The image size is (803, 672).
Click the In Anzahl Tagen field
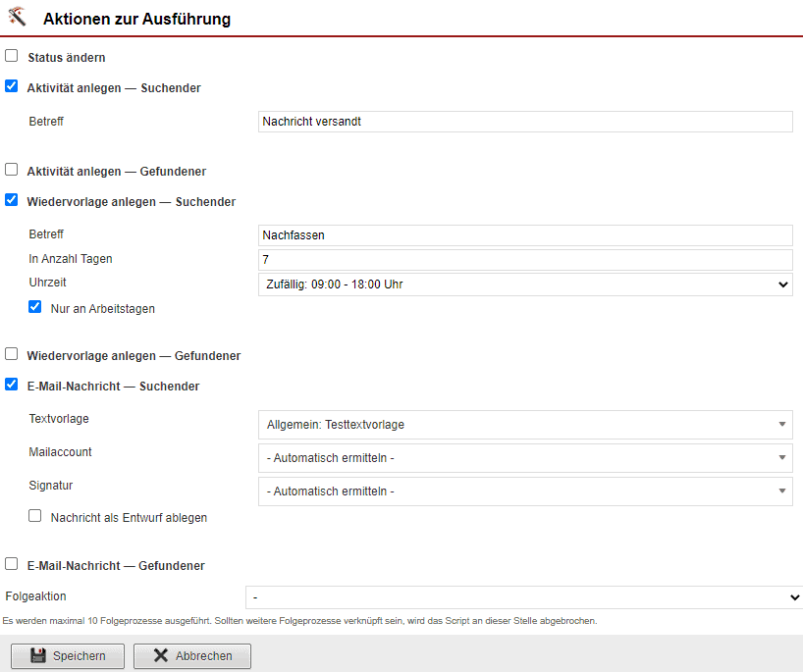tap(524, 260)
